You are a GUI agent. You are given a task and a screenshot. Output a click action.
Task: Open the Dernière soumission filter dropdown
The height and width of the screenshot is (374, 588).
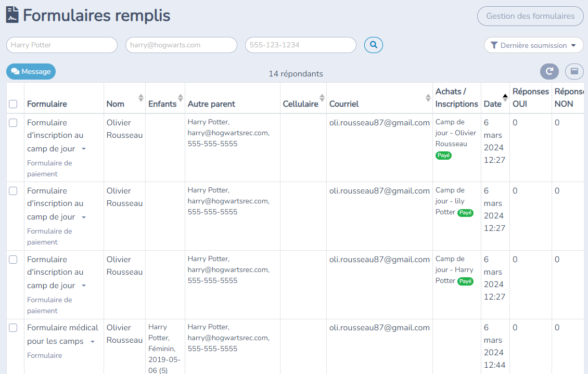tap(534, 45)
